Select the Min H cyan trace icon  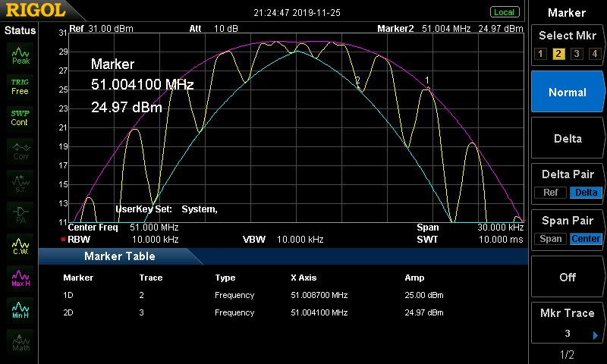click(x=20, y=309)
